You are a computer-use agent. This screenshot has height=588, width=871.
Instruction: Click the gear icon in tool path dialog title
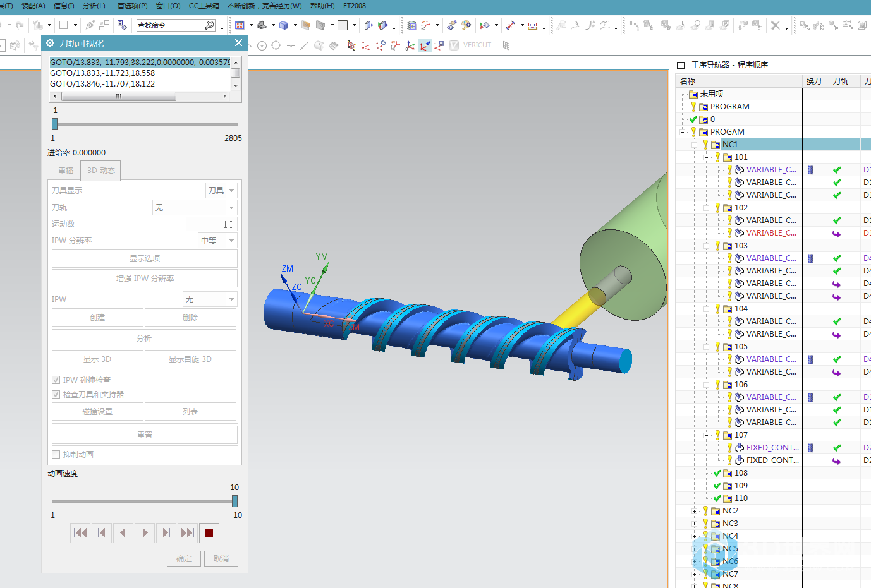click(51, 43)
